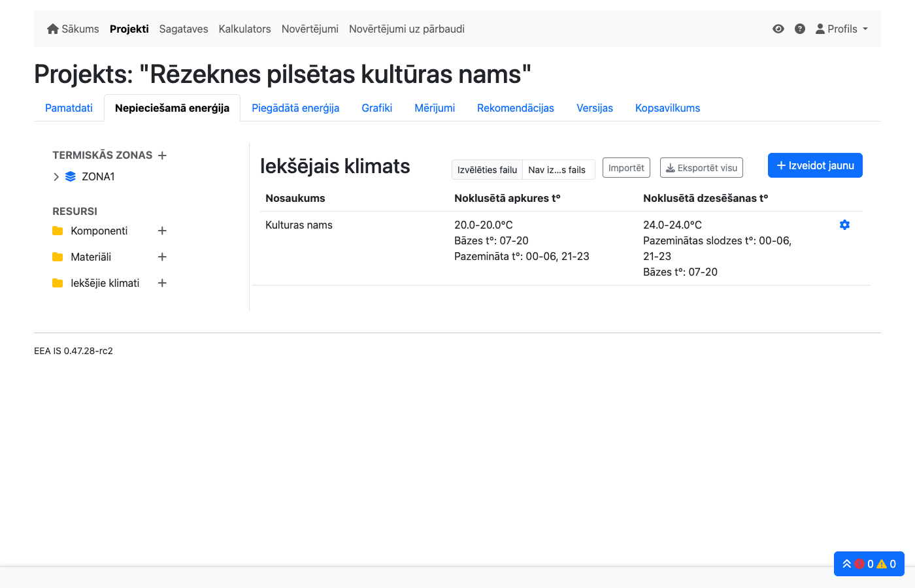Add new resource under Materiāli with plus
Viewport: 915px width, 588px height.
161,257
